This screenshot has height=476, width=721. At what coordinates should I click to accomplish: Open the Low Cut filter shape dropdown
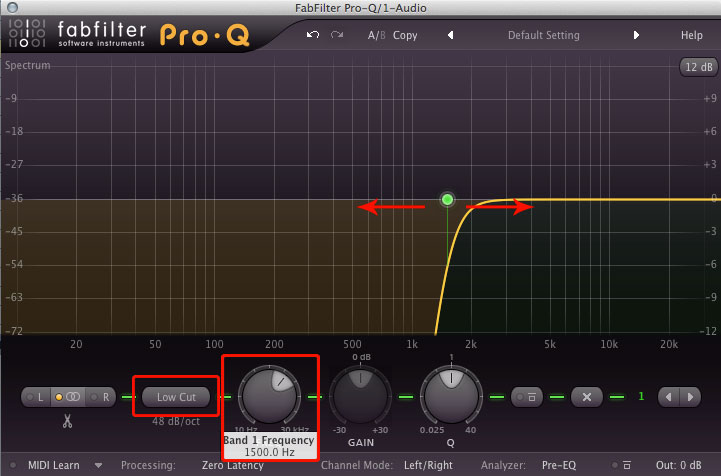176,397
